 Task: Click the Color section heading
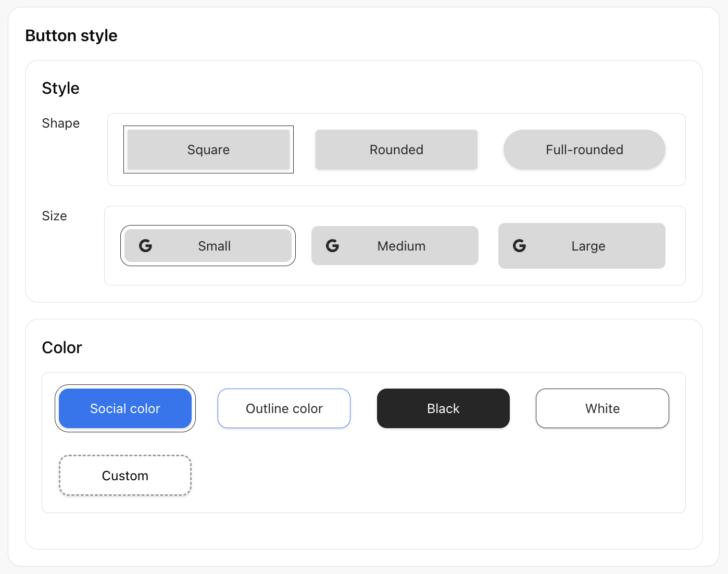(62, 347)
